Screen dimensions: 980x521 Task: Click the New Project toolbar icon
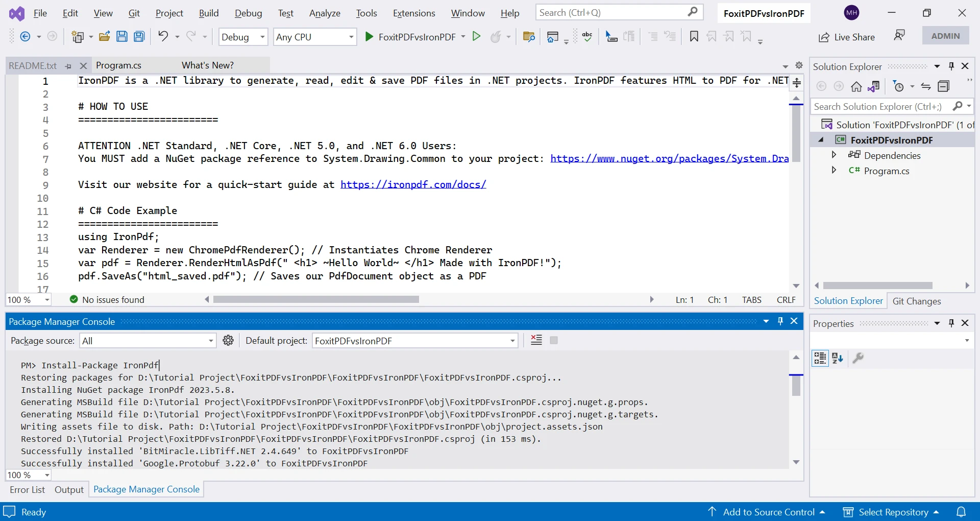point(78,36)
